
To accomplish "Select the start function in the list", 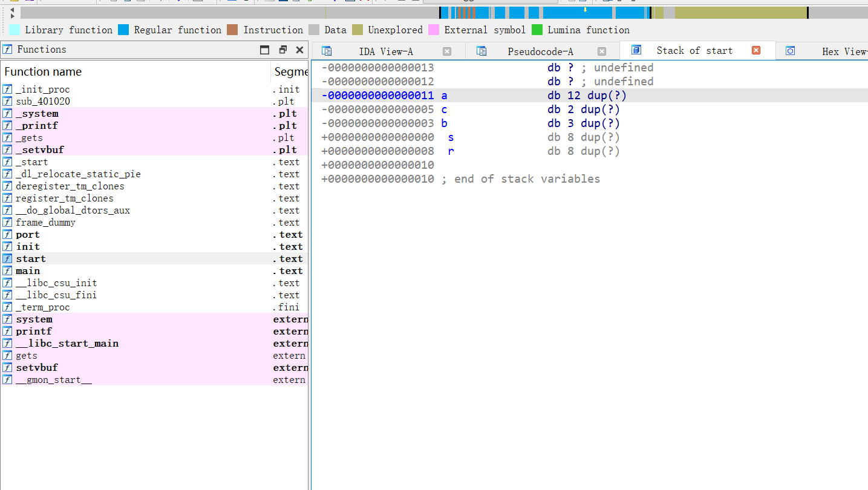I will tap(154, 259).
